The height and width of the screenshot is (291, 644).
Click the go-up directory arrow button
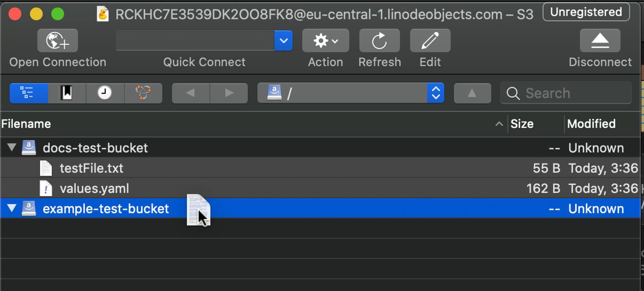pos(472,93)
